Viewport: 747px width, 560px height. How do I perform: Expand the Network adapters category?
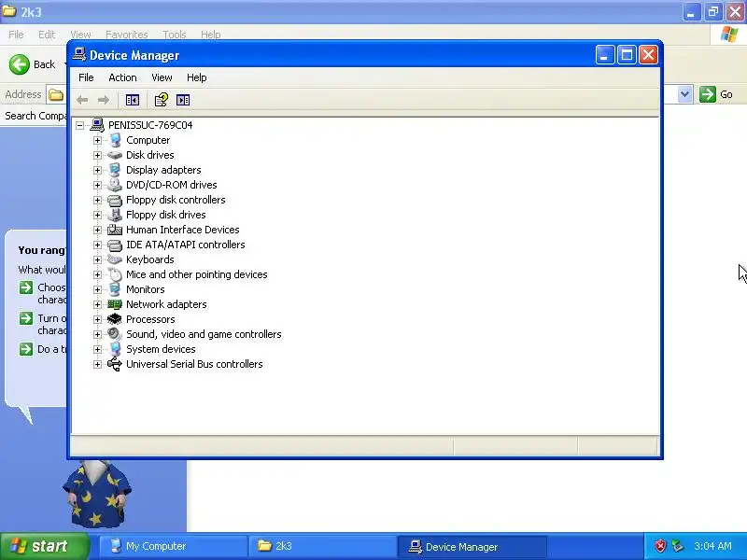click(x=98, y=304)
